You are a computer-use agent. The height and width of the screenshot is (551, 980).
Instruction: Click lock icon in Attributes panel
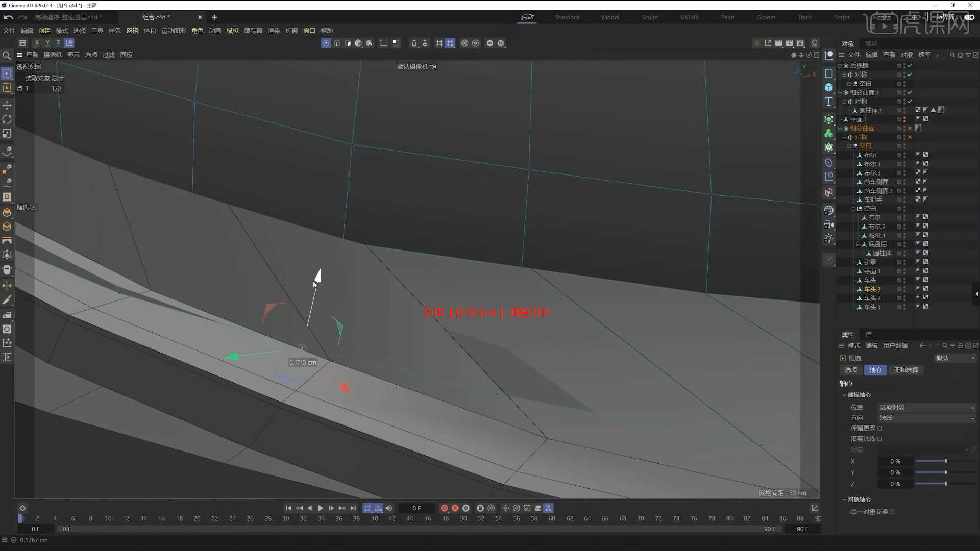pyautogui.click(x=960, y=346)
